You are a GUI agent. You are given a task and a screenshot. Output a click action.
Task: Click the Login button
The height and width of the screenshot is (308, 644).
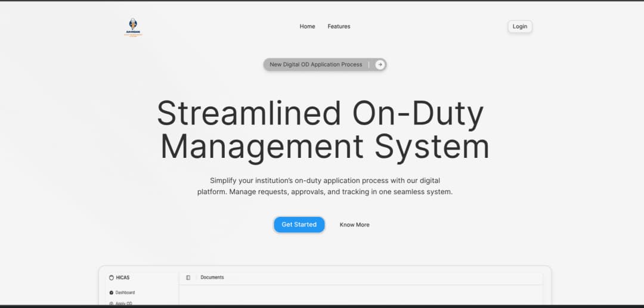519,27
